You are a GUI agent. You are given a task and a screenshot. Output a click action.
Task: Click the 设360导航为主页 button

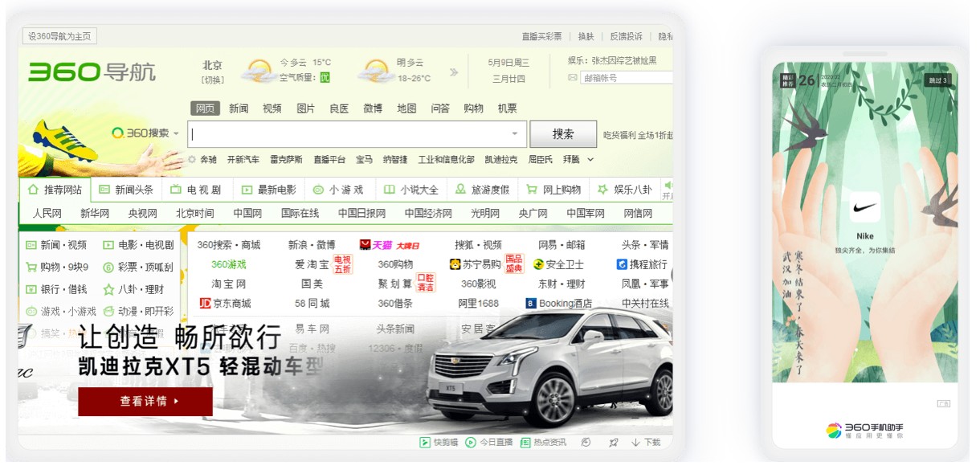(60, 36)
